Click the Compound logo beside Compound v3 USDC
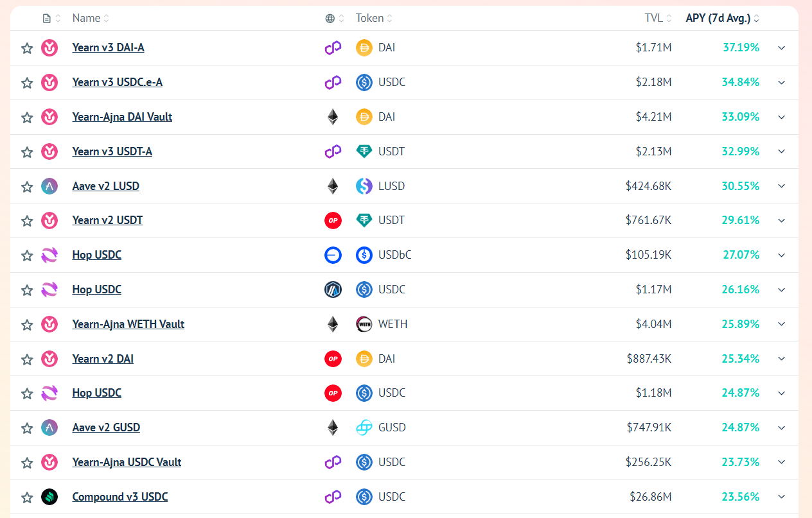The width and height of the screenshot is (812, 518). click(49, 497)
